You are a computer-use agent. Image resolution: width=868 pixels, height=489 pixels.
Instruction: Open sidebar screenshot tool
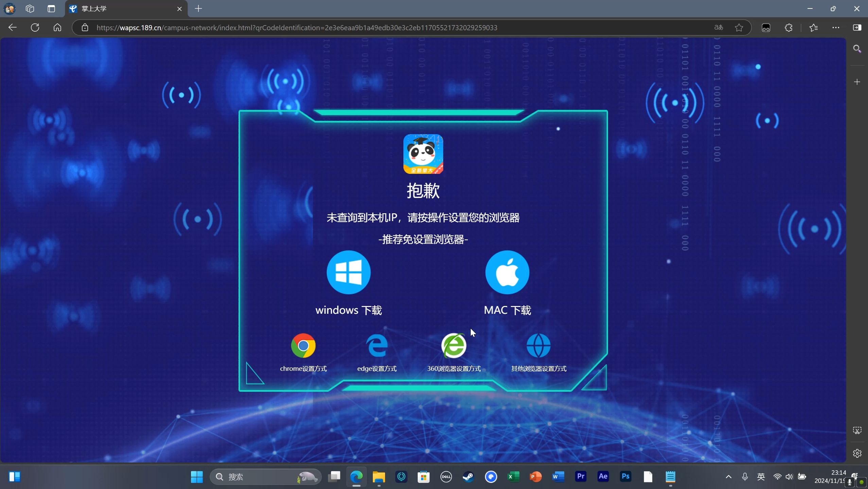(857, 431)
